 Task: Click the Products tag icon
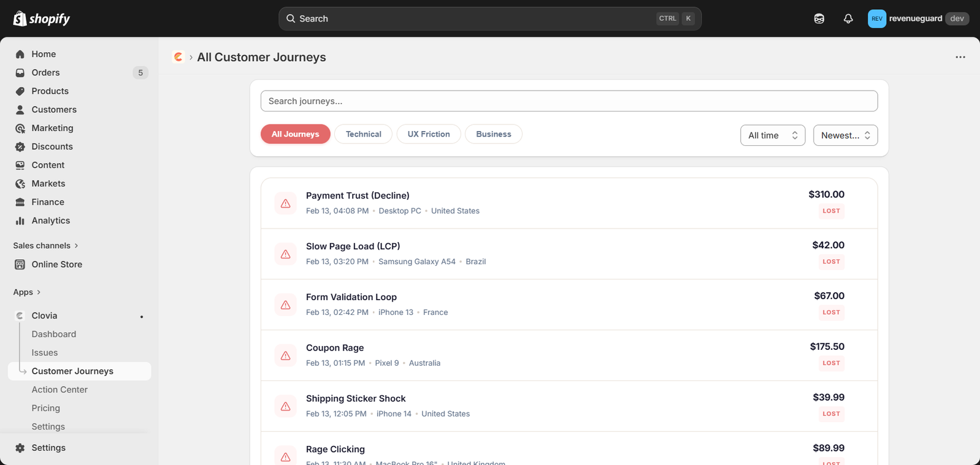tap(20, 91)
